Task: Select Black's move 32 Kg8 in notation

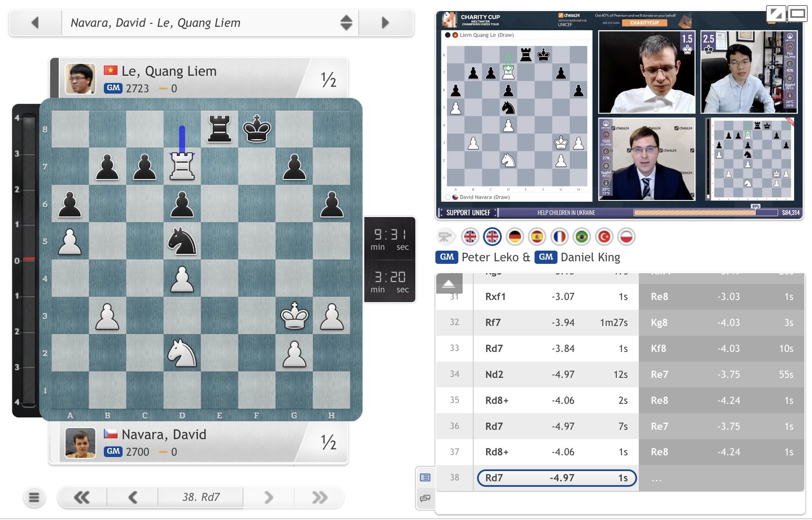Action: 659,323
